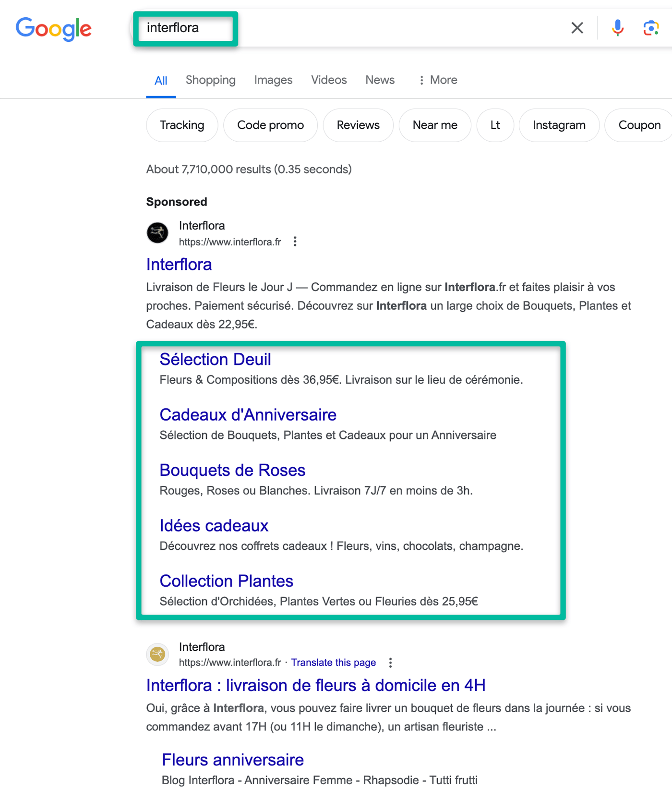The width and height of the screenshot is (672, 800).
Task: Open Google Lens image search icon
Action: point(651,28)
